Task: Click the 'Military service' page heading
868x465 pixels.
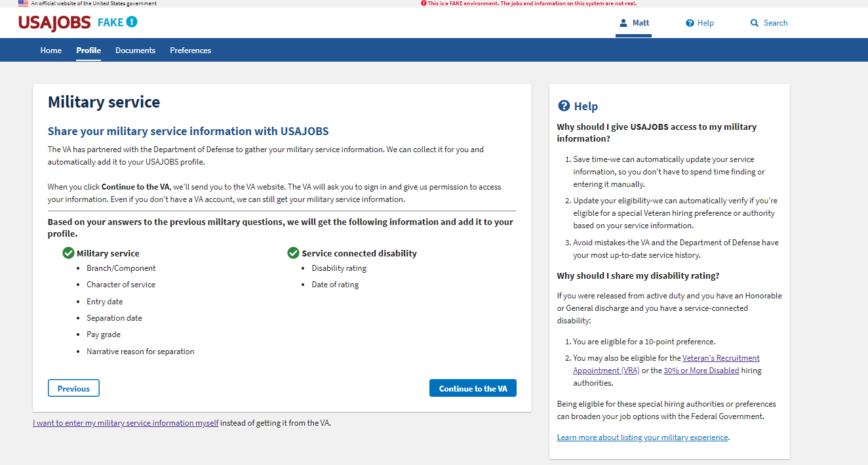Action: 104,102
